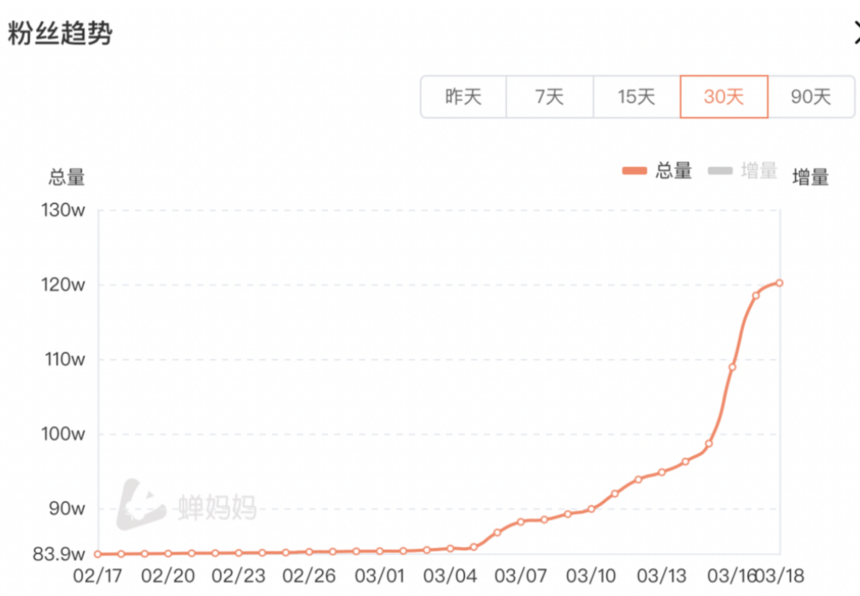This screenshot has height=596, width=860.
Task: Select the 30天 range tab
Action: pos(724,97)
